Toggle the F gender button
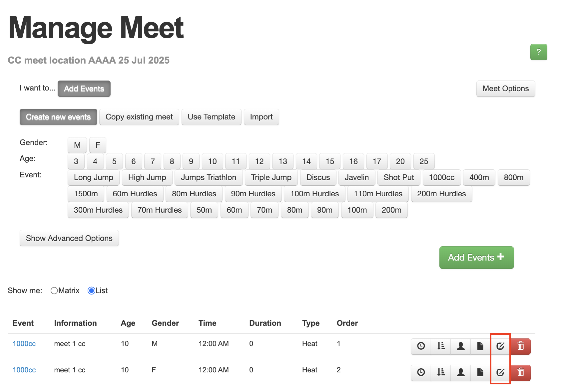This screenshot has height=392, width=567. tap(98, 145)
